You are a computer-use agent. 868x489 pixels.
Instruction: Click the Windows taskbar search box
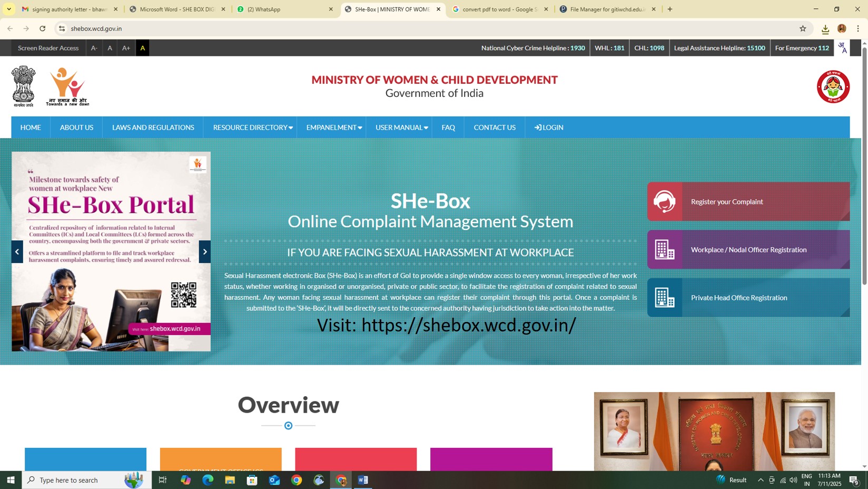pos(87,480)
